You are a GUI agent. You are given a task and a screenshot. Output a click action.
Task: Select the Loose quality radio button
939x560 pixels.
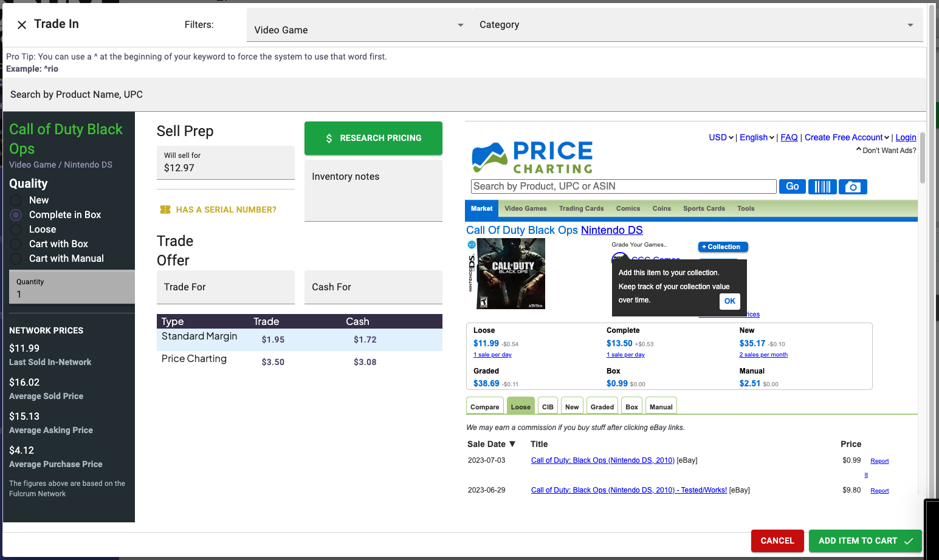(16, 229)
